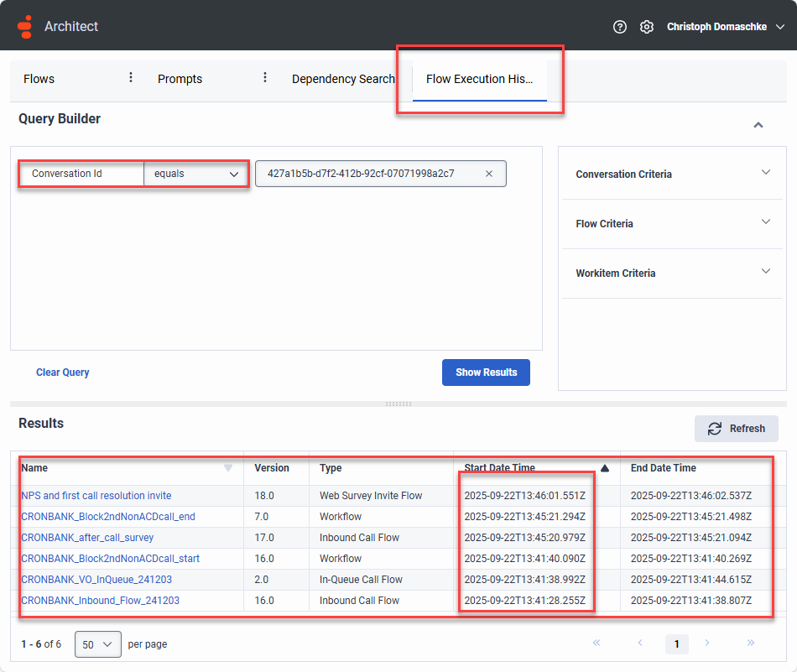
Task: Click the Genesys Architect logo icon
Action: (26, 27)
